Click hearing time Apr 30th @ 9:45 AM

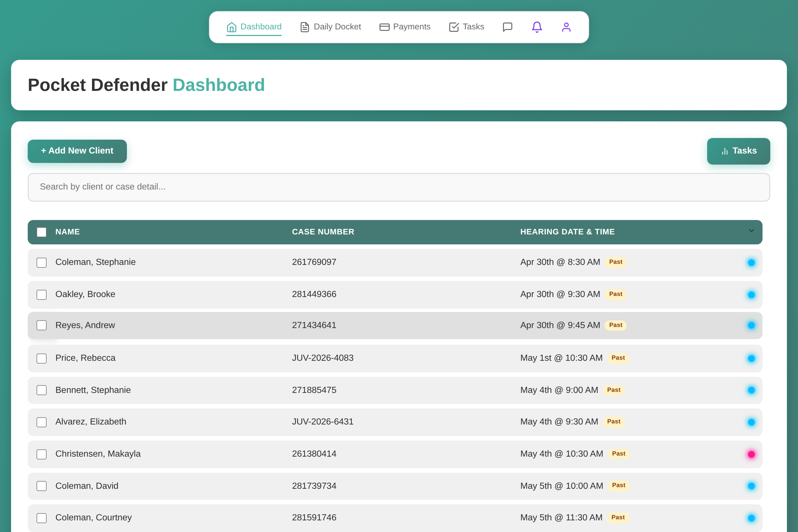tap(560, 325)
